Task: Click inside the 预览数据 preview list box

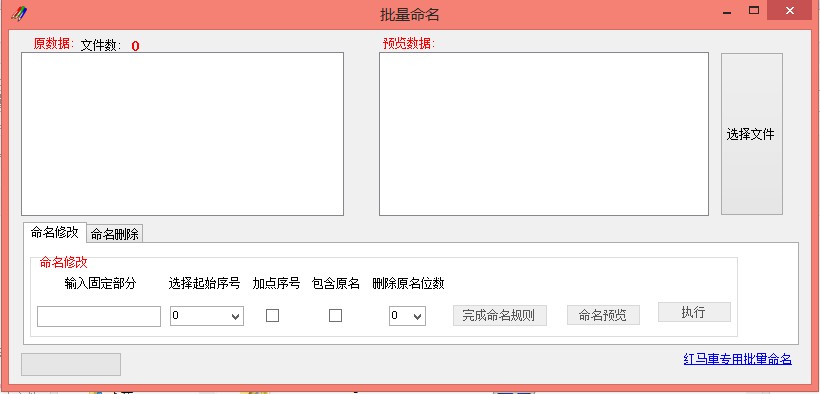Action: click(543, 134)
